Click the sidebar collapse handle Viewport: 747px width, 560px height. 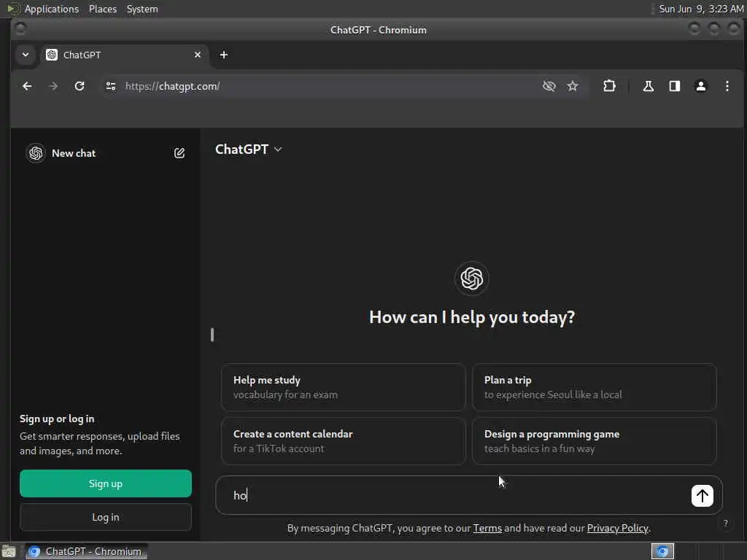212,335
